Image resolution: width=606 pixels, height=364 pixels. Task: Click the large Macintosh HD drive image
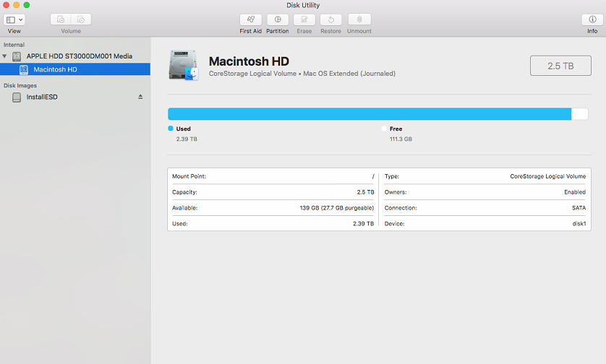point(184,65)
